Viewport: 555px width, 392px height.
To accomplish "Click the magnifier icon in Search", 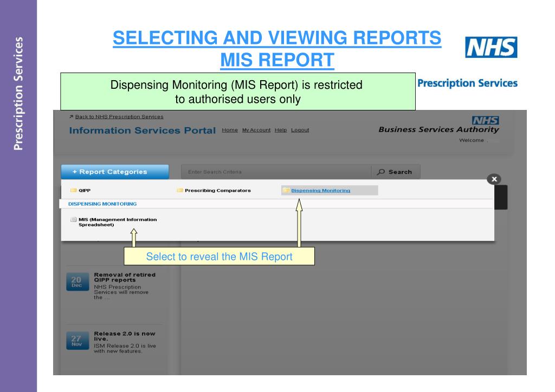I will pyautogui.click(x=381, y=172).
